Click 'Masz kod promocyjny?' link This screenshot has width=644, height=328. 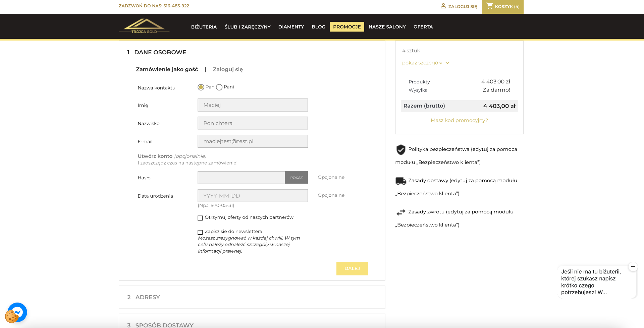click(459, 120)
